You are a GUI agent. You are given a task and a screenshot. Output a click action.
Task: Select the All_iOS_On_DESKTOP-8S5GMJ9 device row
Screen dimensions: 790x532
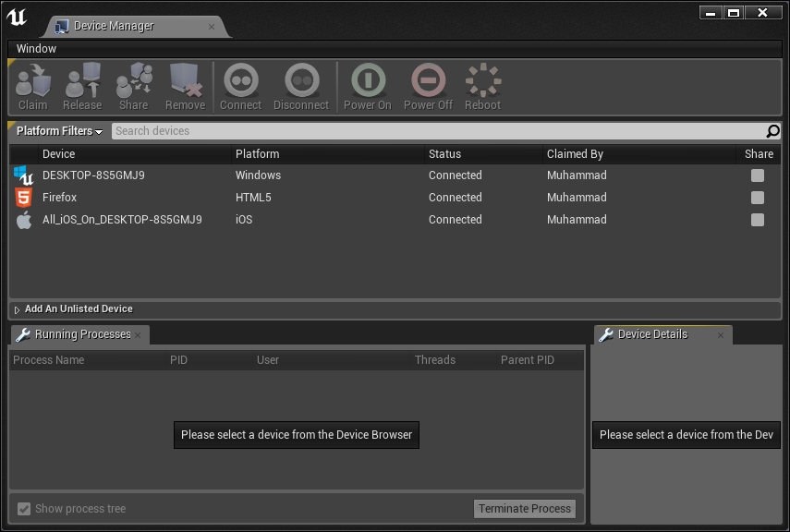pos(395,220)
